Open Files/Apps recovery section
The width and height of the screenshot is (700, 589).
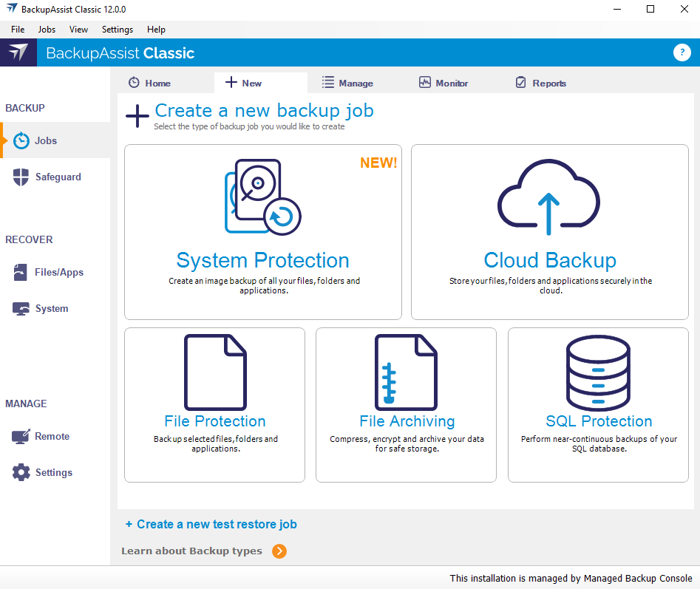(x=55, y=272)
